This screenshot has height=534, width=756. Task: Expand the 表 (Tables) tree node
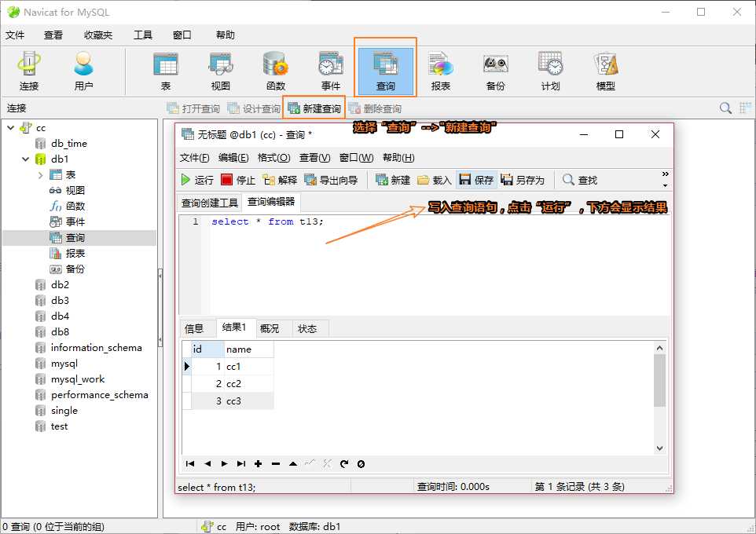pyautogui.click(x=41, y=175)
